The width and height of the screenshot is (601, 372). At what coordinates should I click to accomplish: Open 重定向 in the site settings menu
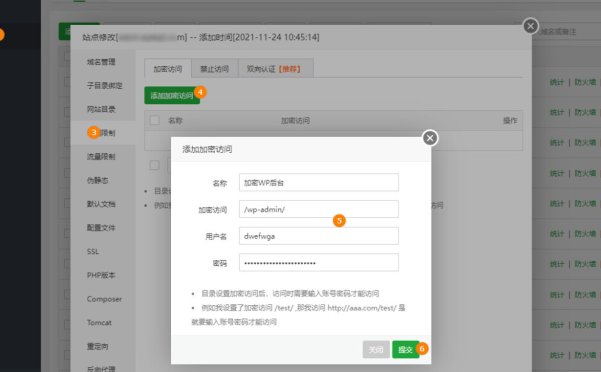97,346
